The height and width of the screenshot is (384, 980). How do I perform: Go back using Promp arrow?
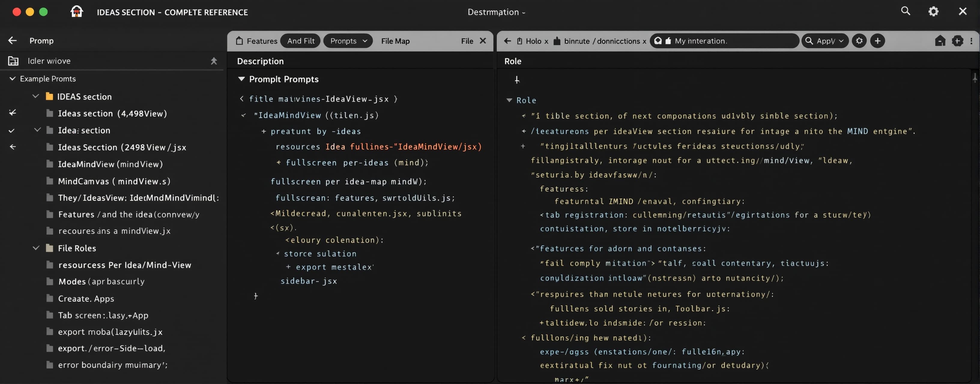tap(13, 40)
